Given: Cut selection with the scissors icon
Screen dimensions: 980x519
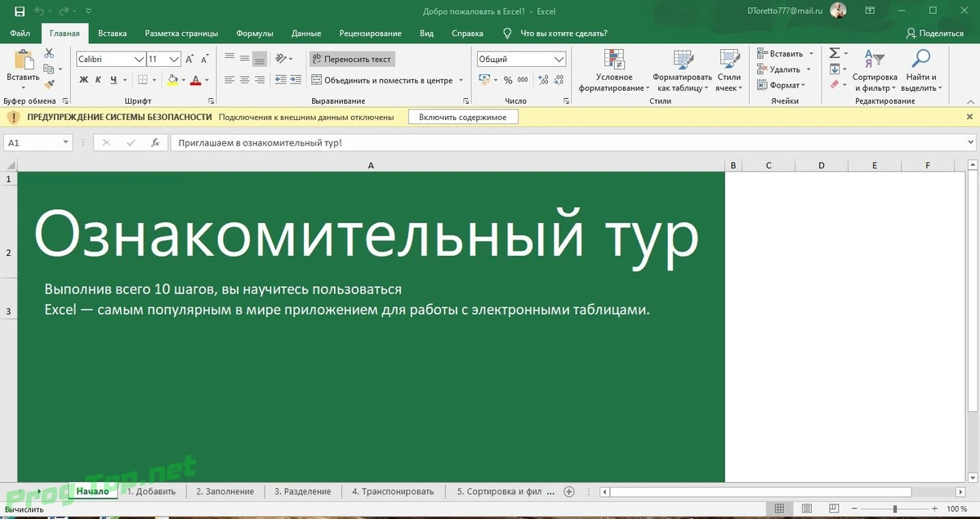Looking at the screenshot, I should click(x=49, y=53).
